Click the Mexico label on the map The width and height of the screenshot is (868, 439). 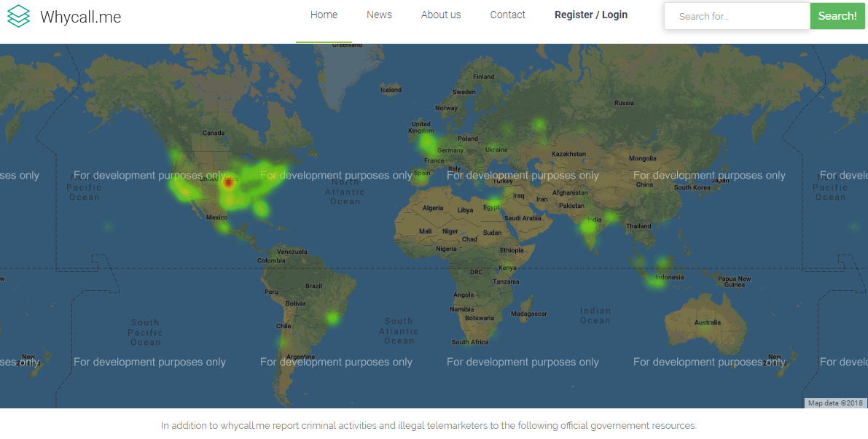(x=217, y=217)
